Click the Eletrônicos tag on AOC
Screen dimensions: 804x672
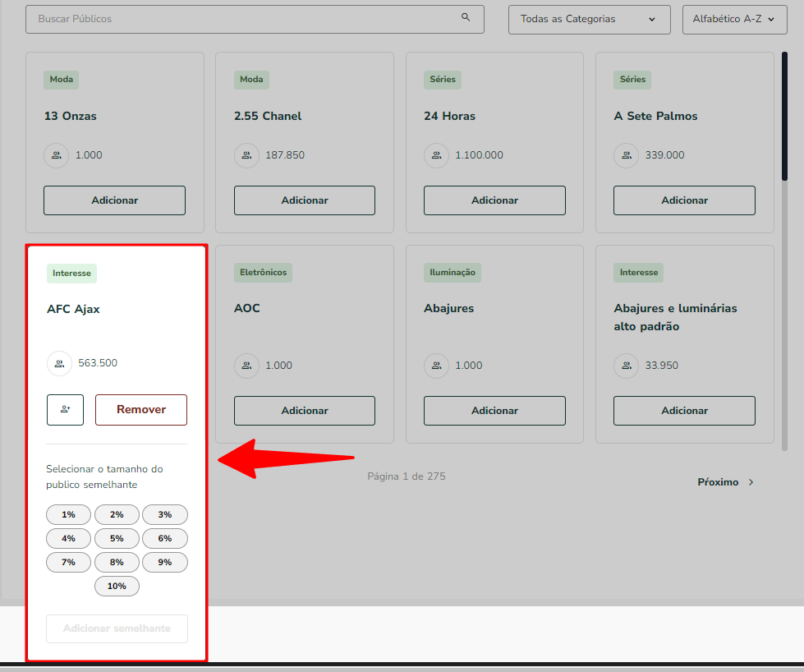click(x=263, y=273)
